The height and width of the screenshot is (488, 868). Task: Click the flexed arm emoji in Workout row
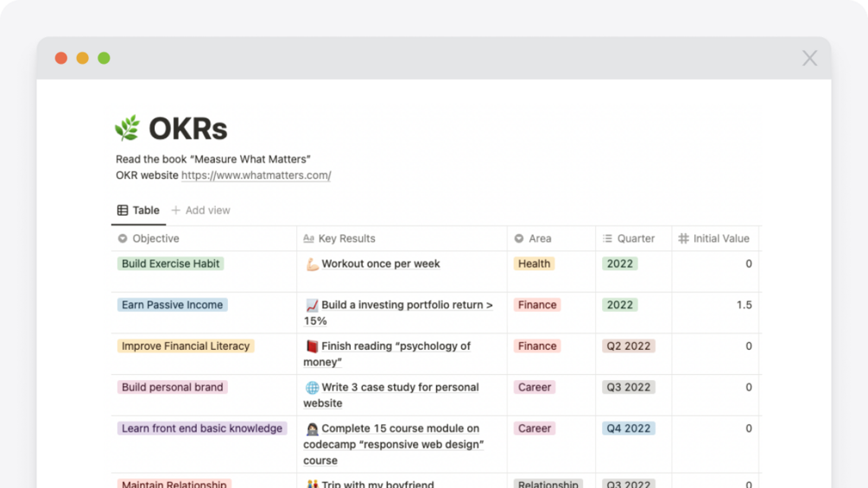pyautogui.click(x=312, y=264)
